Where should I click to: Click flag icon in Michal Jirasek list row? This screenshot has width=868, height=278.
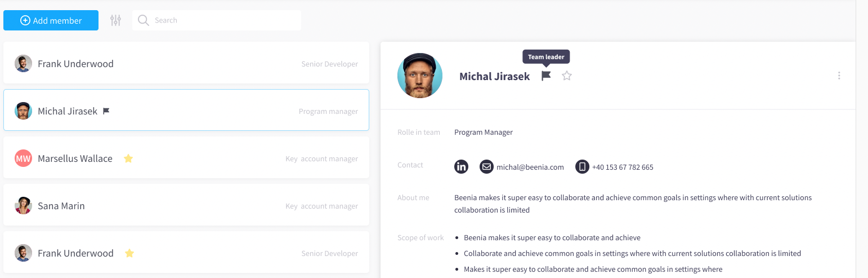pos(106,111)
